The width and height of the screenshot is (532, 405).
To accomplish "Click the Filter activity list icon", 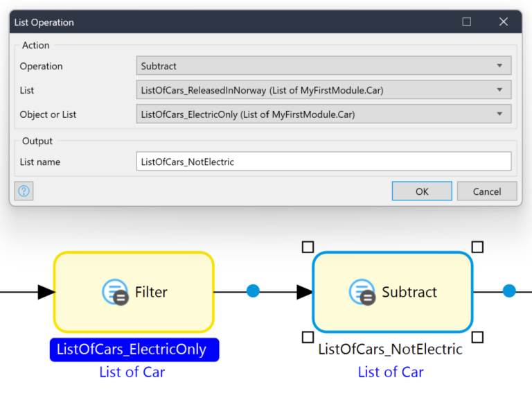I will (x=116, y=292).
